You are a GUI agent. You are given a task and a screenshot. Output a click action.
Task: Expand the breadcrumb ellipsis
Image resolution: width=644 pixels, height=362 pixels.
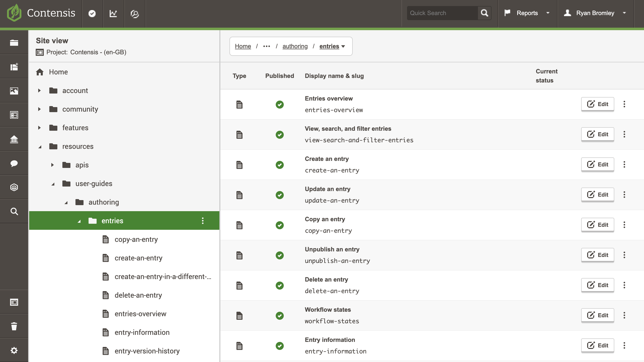(267, 46)
